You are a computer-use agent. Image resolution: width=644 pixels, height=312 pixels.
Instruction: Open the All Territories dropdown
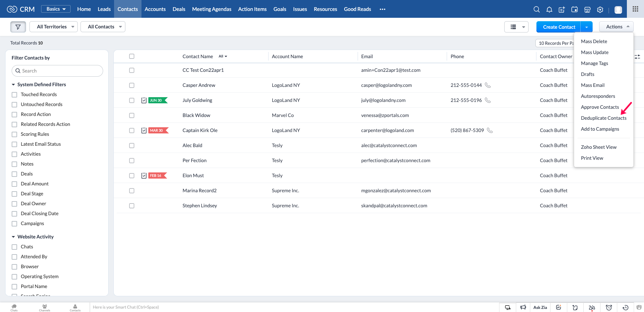[53, 27]
